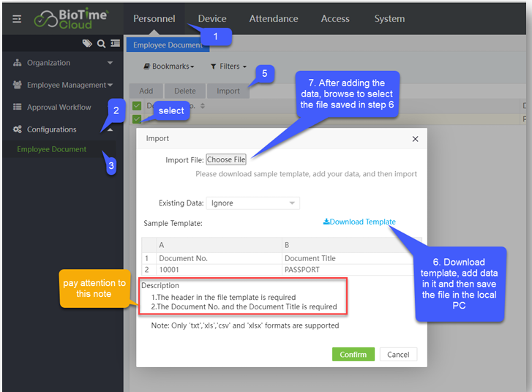This screenshot has width=532, height=392.
Task: Click the hamburger menu collapse icon
Action: point(17,18)
